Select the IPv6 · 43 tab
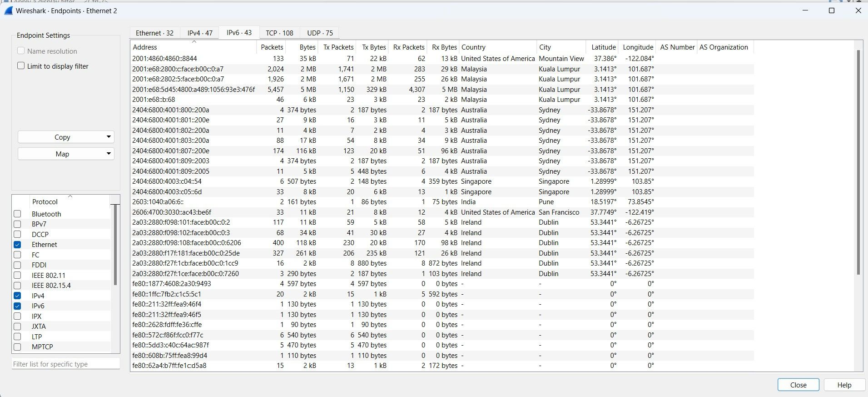The image size is (868, 397). tap(239, 33)
